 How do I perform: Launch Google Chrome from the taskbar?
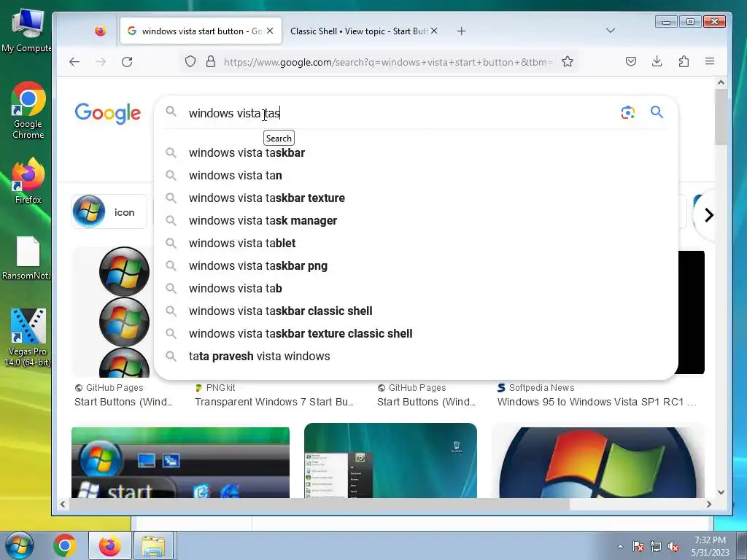pyautogui.click(x=65, y=545)
